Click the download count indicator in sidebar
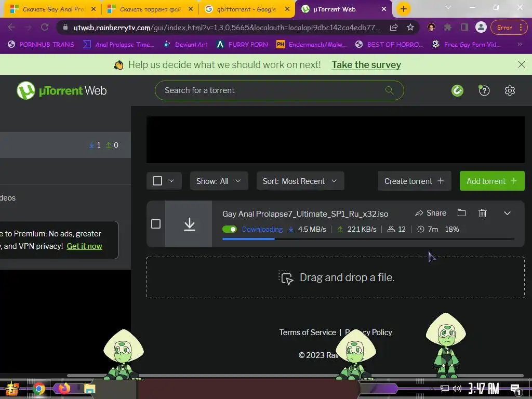This screenshot has height=399, width=532. [95, 145]
